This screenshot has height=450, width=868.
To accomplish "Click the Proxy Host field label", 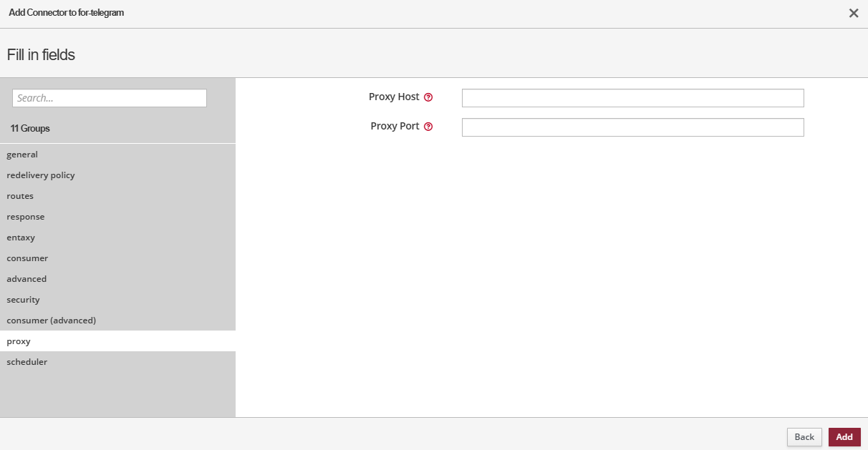I will pos(394,97).
